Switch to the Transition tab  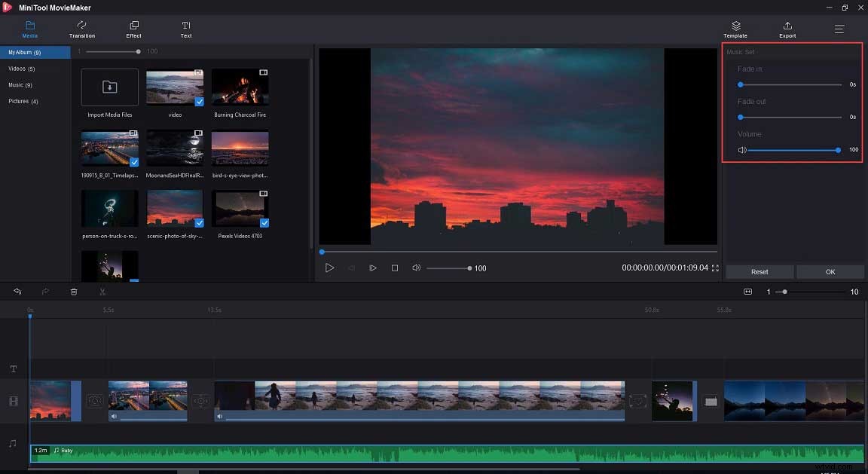click(81, 30)
